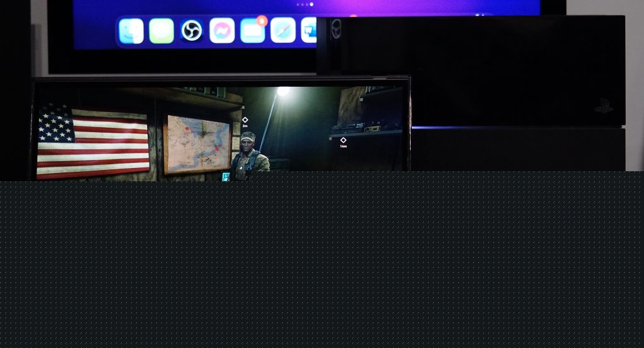Launch the green Messages app in dock
The image size is (644, 348).
(162, 31)
